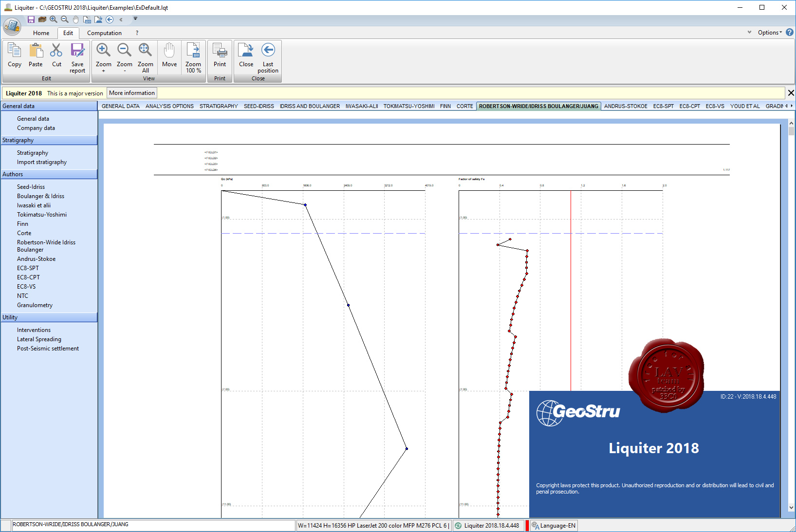The image size is (796, 532).
Task: Click the purple save icon in quick access bar
Action: 31,19
